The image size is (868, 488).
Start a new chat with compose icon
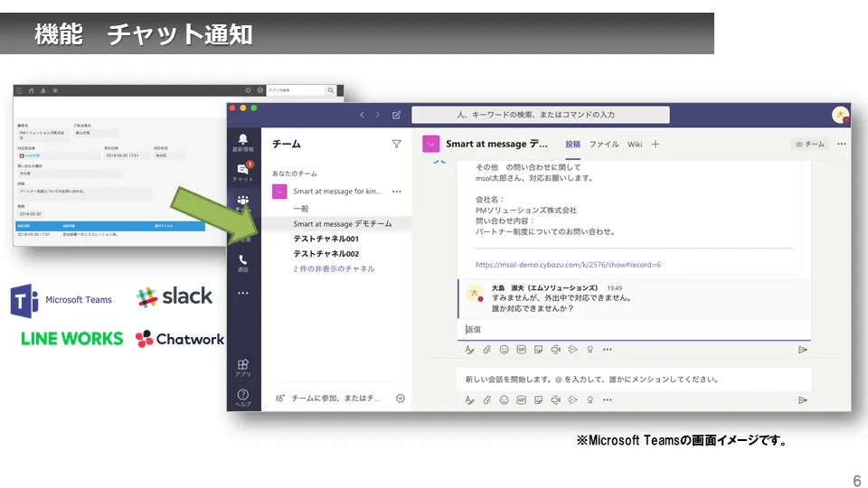click(x=396, y=115)
